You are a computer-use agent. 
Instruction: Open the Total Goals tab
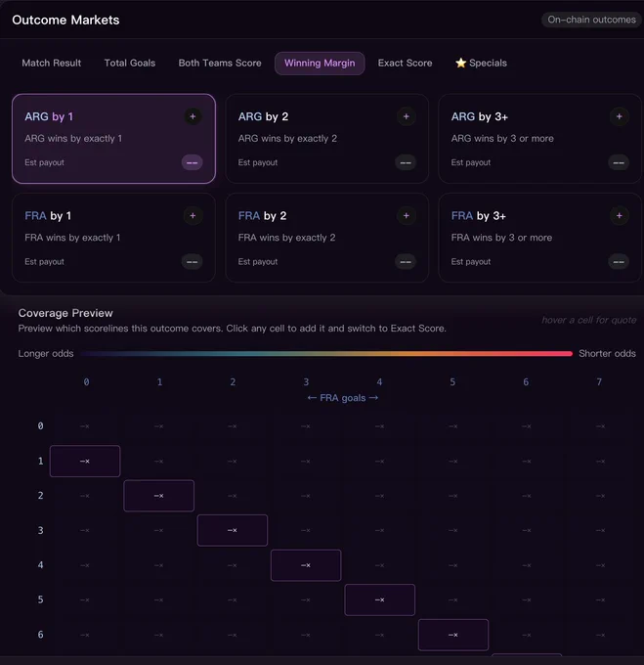click(x=130, y=64)
